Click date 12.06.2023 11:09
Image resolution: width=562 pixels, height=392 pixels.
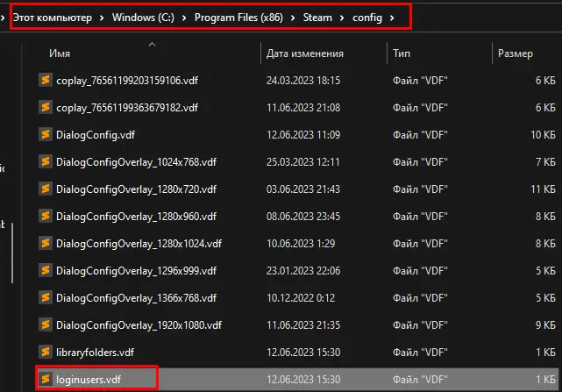(x=303, y=135)
